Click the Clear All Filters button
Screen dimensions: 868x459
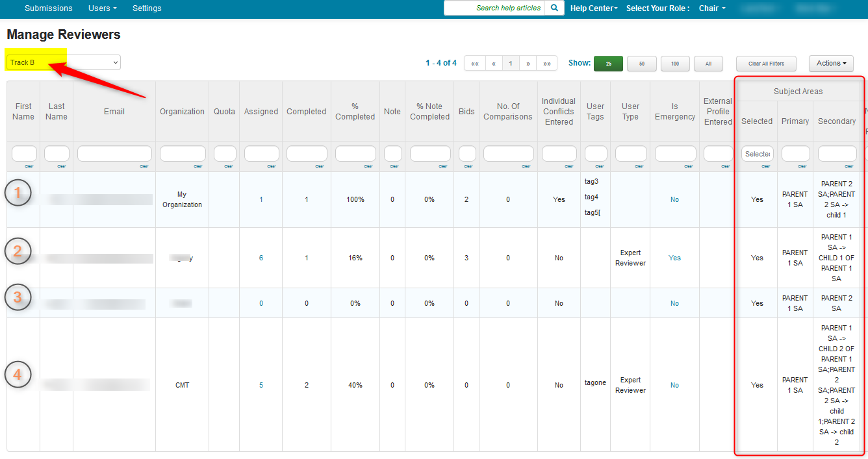click(x=766, y=64)
